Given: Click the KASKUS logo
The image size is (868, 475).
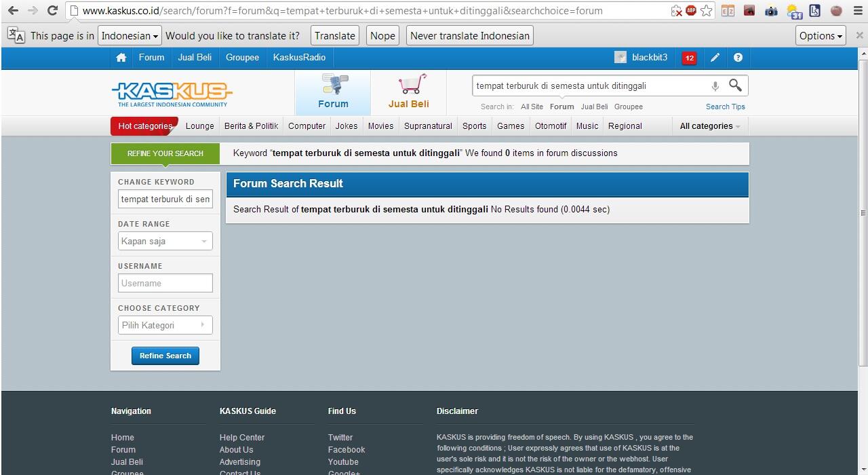Looking at the screenshot, I should [172, 94].
